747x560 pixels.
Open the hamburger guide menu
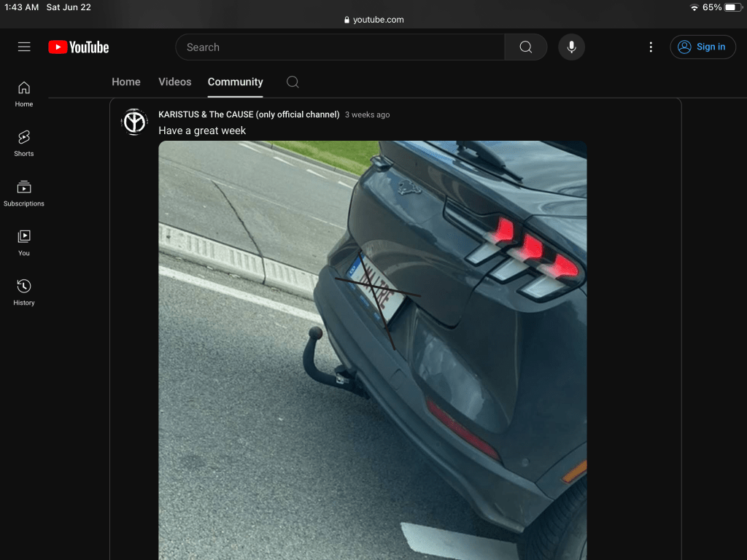[24, 47]
